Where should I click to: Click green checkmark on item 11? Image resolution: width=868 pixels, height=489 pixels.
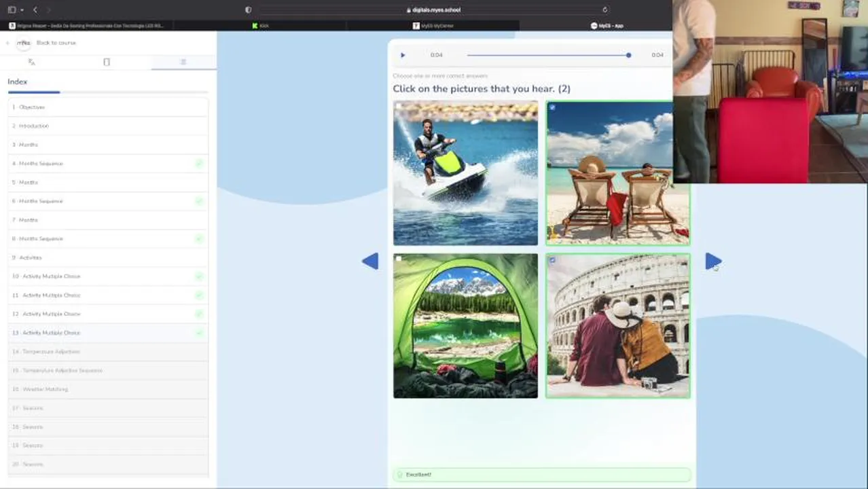pos(199,295)
